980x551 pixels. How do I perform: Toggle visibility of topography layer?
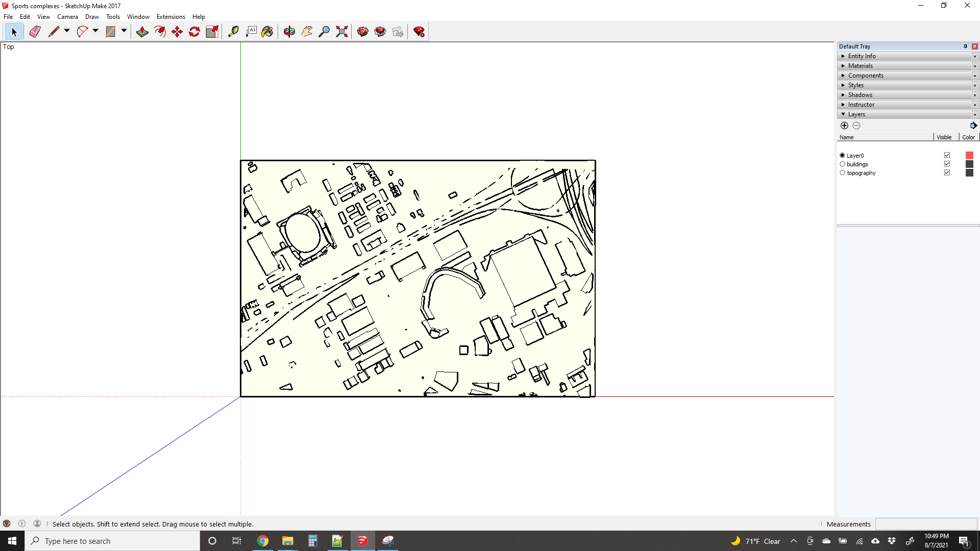pos(947,172)
